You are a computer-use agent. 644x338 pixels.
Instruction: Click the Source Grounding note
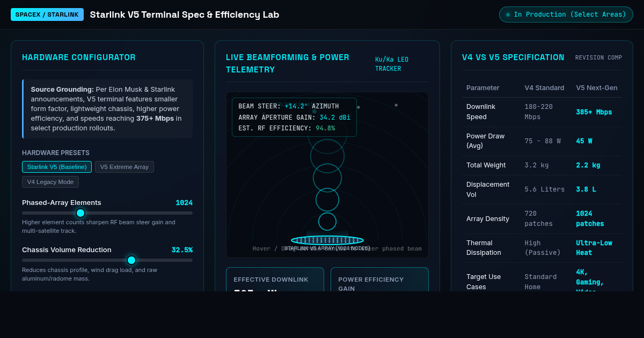[x=107, y=109]
